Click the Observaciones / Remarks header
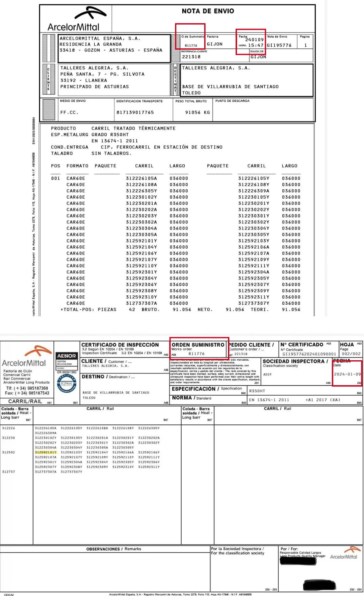 (114, 549)
